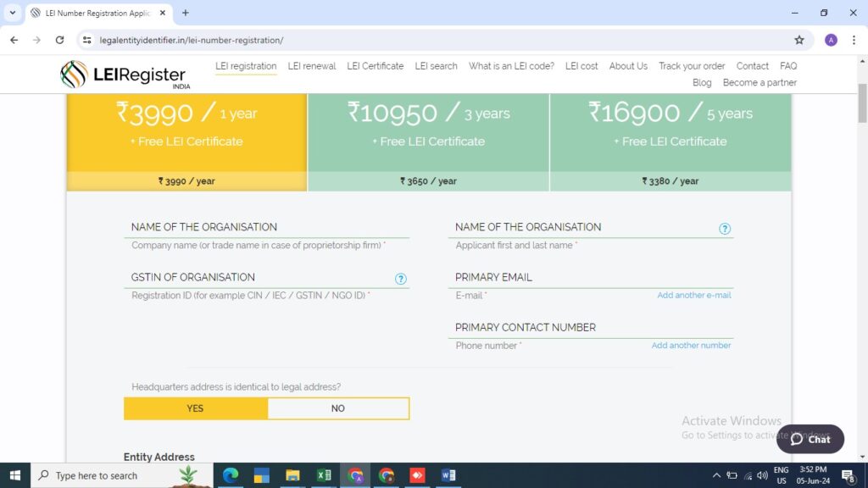Click the Add another e-mail link
This screenshot has width=868, height=488.
click(693, 296)
